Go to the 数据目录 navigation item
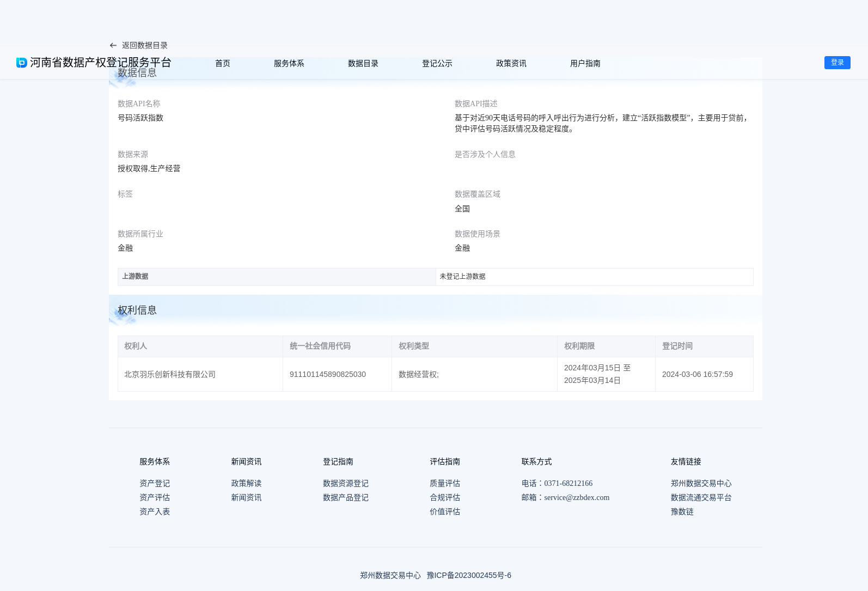The image size is (868, 591). (x=363, y=64)
